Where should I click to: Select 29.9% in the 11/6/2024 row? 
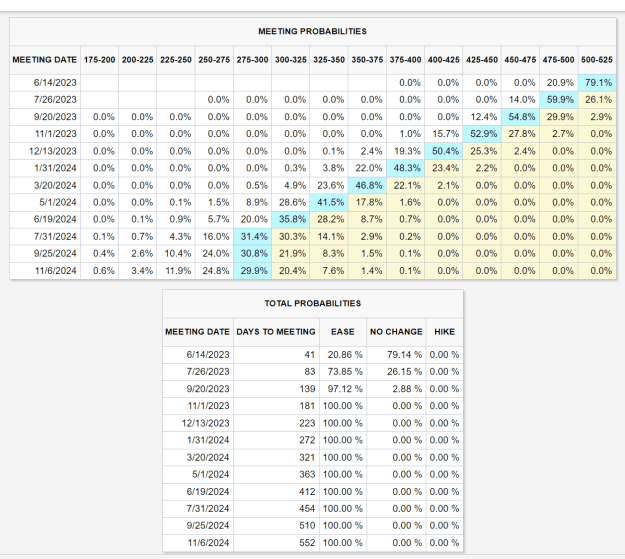tap(253, 271)
